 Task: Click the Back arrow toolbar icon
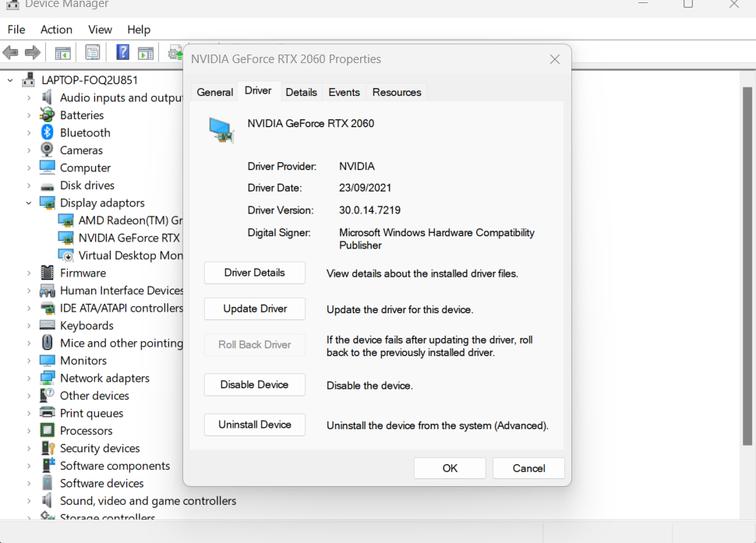click(11, 53)
